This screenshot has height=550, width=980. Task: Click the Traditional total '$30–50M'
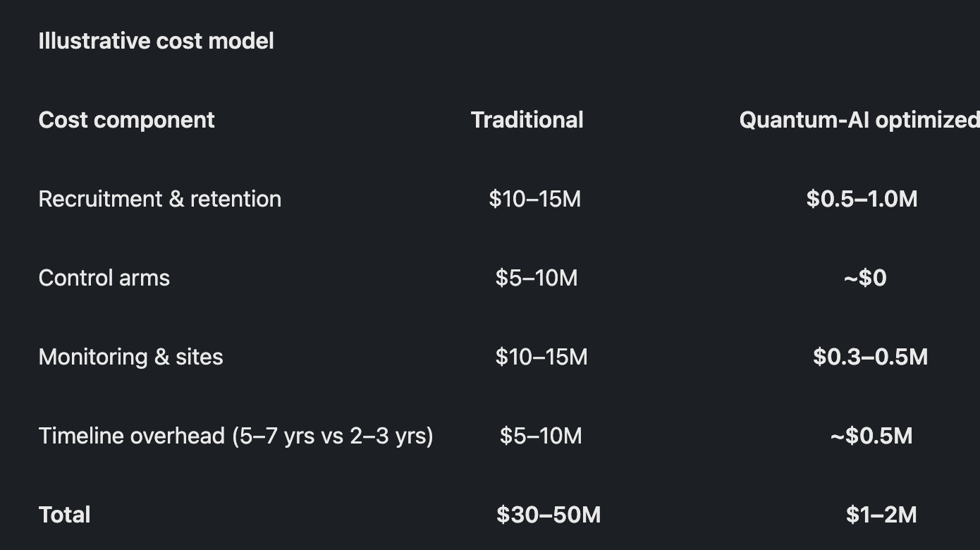(x=549, y=515)
